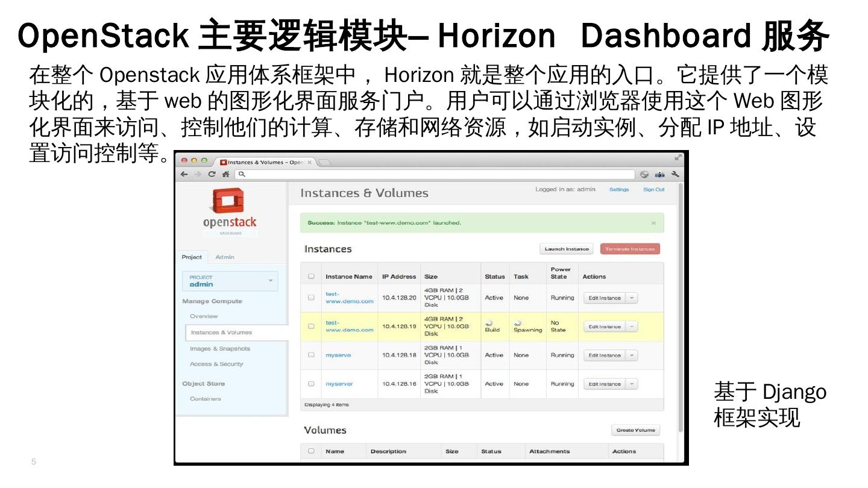Click the browser back arrow
Image resolution: width=868 pixels, height=488 pixels.
point(184,174)
